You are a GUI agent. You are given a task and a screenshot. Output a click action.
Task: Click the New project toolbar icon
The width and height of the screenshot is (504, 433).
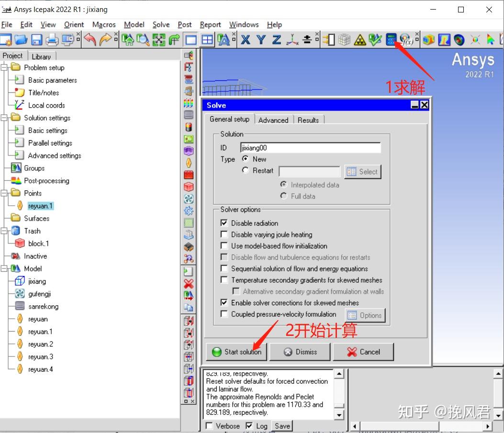[x=6, y=40]
